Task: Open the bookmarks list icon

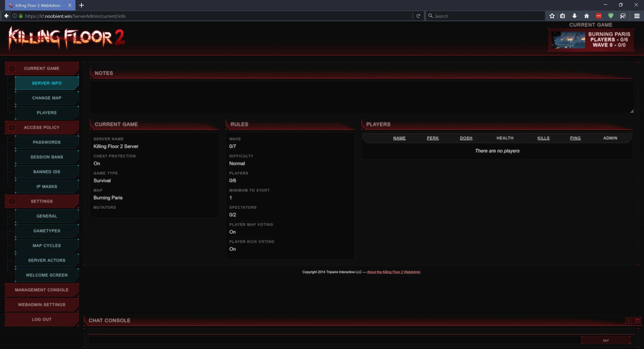Action: tap(562, 16)
